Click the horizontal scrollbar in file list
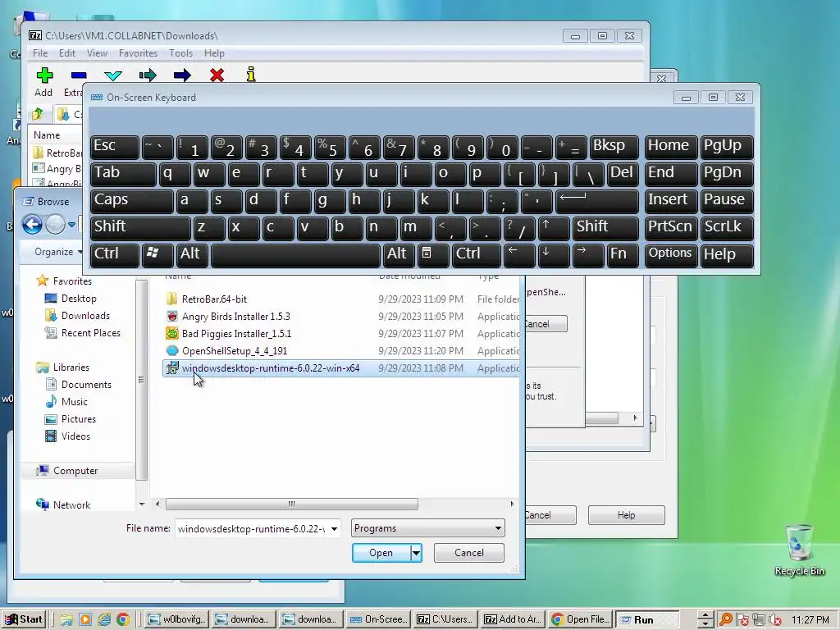This screenshot has width=840, height=630. point(291,504)
